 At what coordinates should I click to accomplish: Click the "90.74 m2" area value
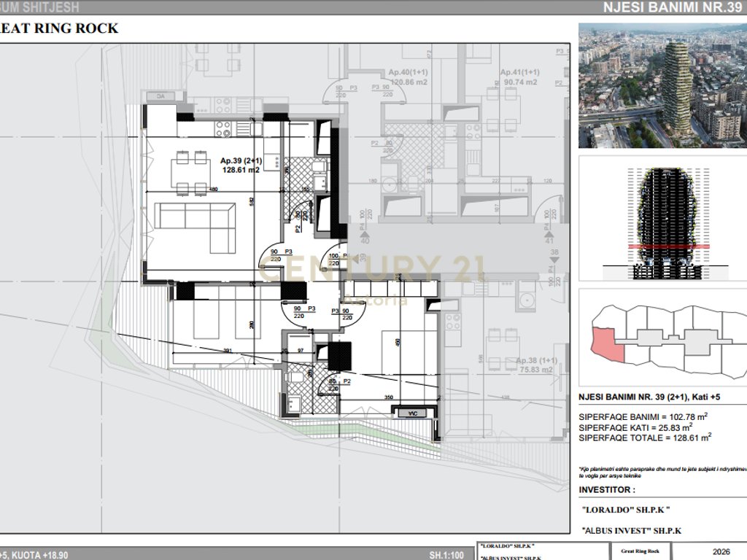[x=520, y=82]
